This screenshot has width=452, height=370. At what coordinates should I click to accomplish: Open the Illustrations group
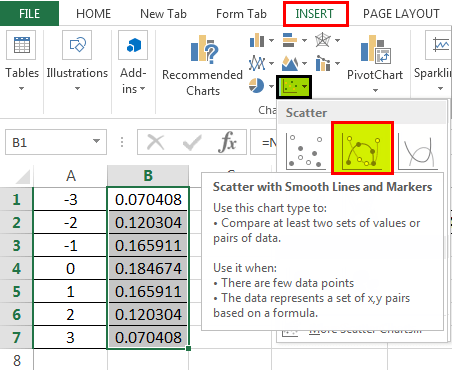[77, 62]
